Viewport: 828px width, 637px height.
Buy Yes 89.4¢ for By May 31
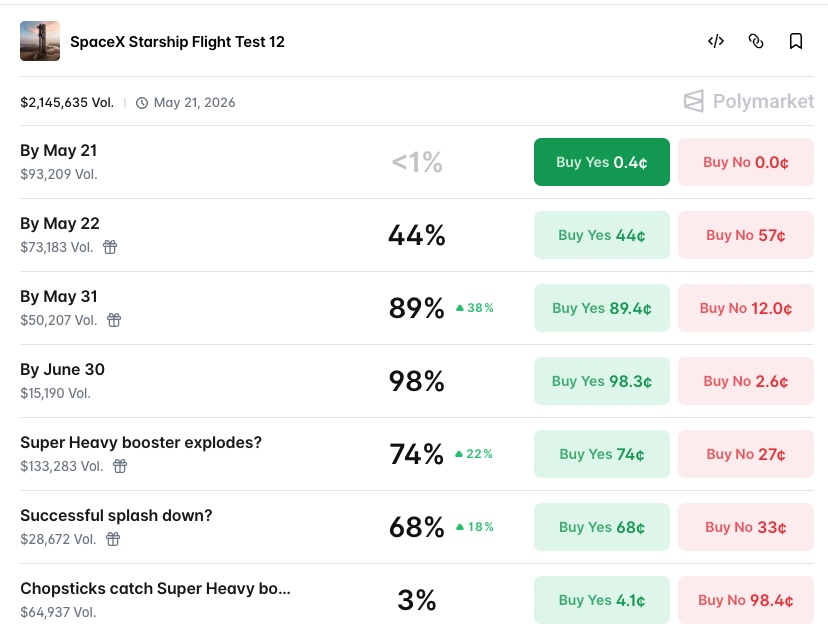coord(601,308)
